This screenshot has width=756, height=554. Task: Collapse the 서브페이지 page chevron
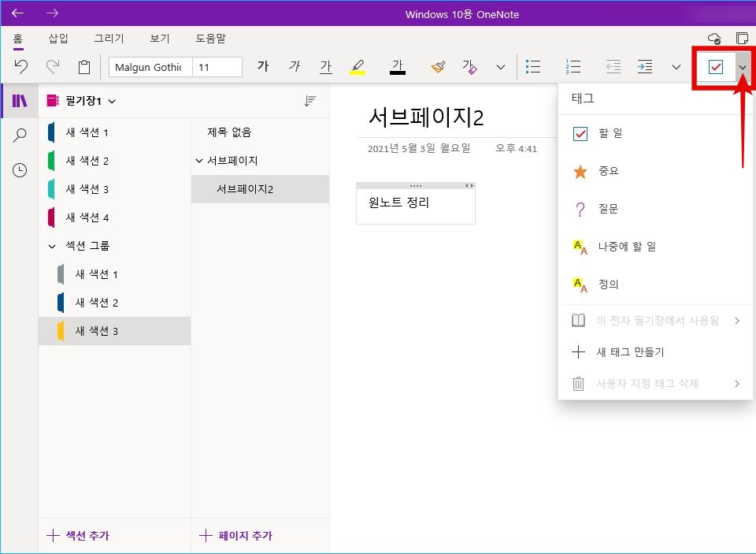coord(199,161)
